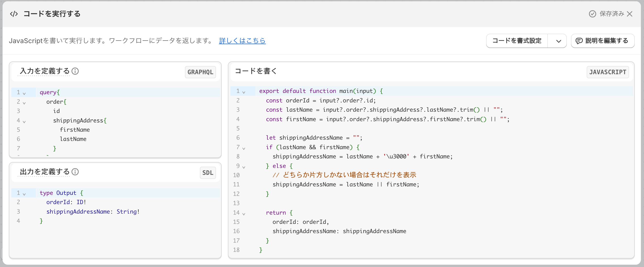
Task: Click the const firstName declaration line
Action: pyautogui.click(x=388, y=119)
